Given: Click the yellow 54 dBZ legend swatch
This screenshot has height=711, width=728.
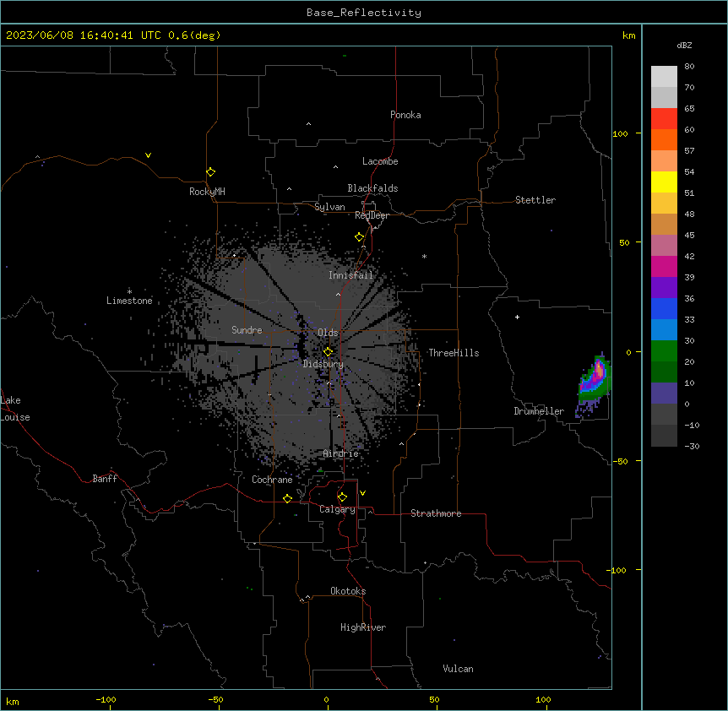Looking at the screenshot, I should click(x=664, y=182).
